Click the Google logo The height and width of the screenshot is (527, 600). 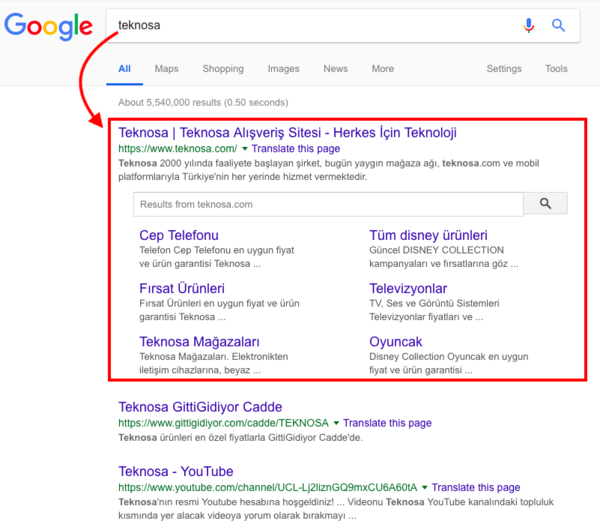coord(48,26)
